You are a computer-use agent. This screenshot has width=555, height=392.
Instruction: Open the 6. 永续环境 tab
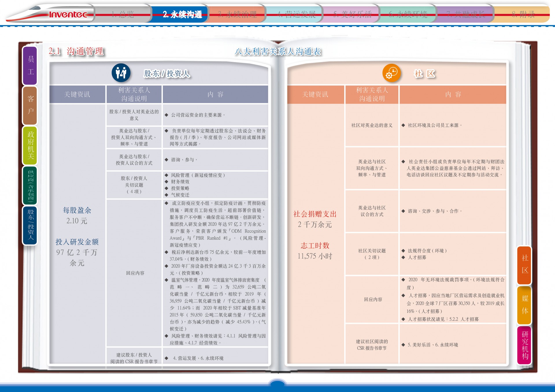408,14
